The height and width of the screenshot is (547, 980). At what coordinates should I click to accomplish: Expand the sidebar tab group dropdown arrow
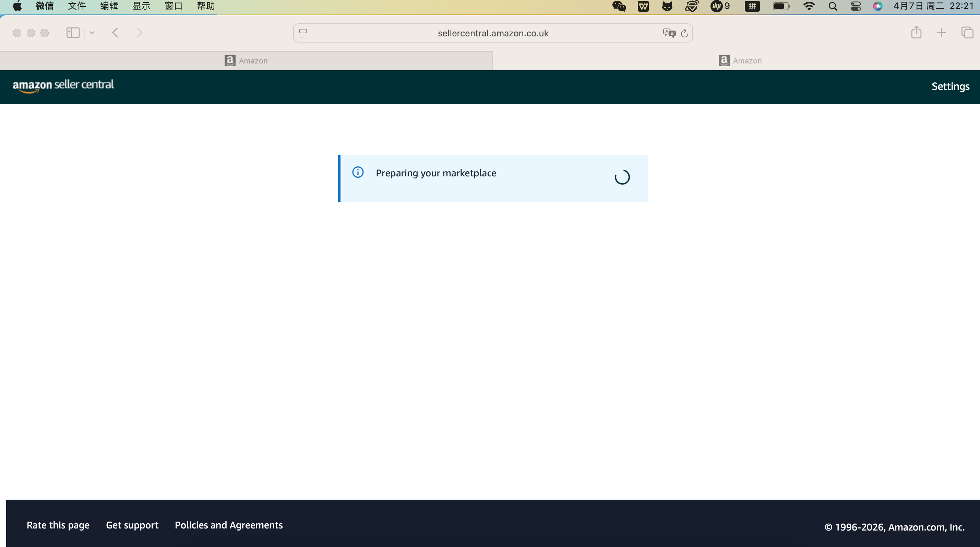pos(92,33)
